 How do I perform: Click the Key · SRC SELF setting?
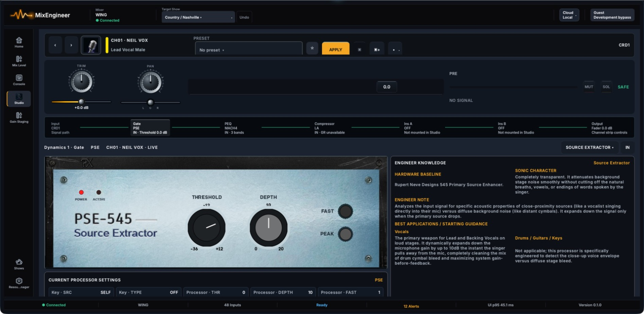(x=81, y=292)
